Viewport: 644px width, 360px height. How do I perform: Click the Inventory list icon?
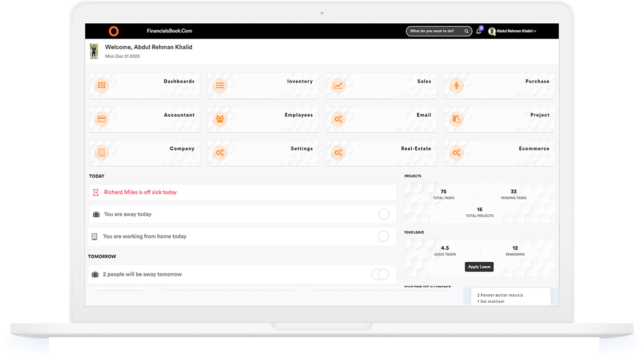tap(220, 85)
